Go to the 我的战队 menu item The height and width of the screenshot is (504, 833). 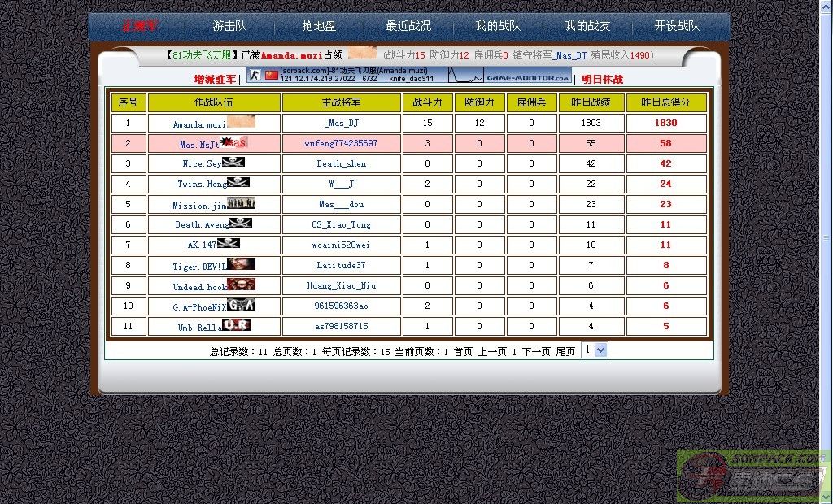pyautogui.click(x=498, y=26)
